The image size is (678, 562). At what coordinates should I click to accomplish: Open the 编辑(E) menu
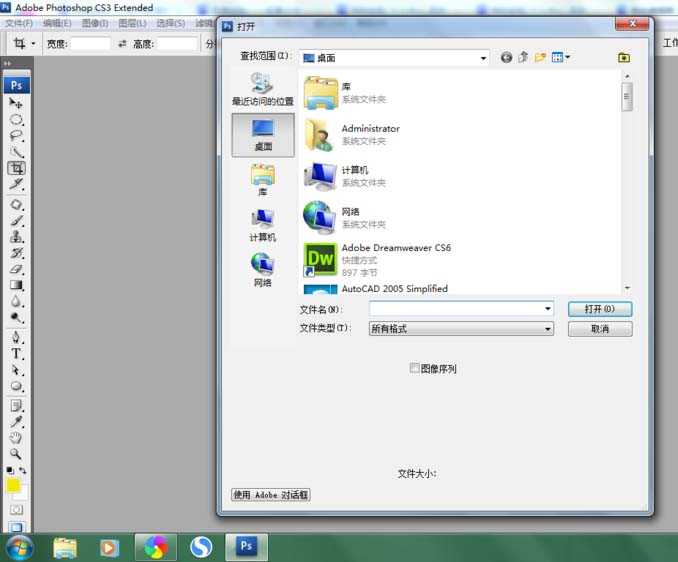coord(57,23)
